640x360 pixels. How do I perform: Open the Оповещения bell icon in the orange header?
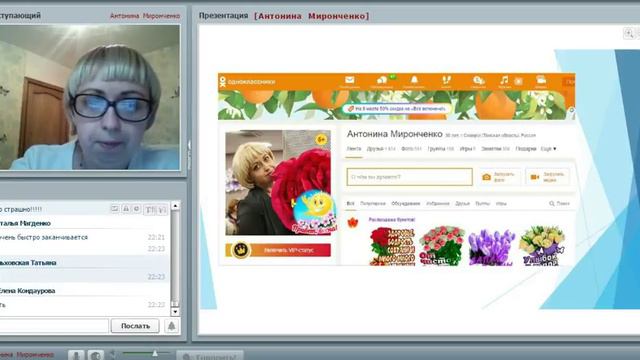tap(414, 82)
